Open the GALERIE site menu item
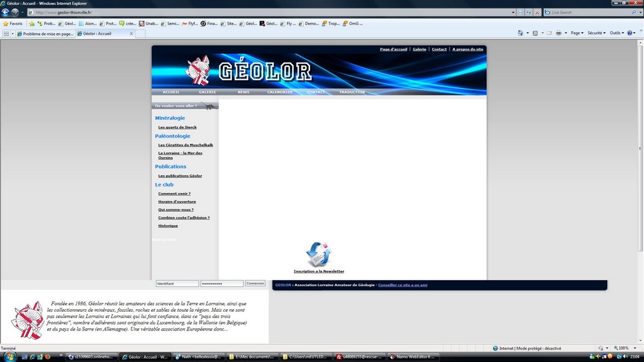This screenshot has height=362, width=644. tap(208, 92)
